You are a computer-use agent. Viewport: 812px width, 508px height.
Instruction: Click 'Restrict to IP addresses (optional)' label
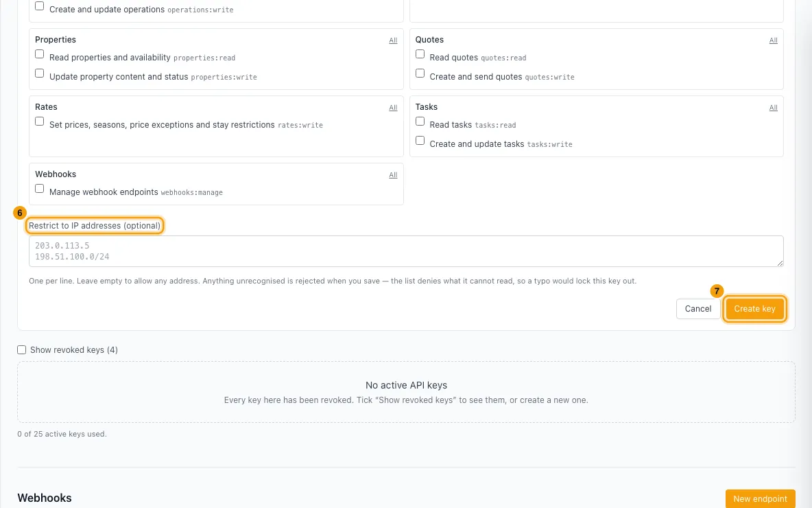[95, 225]
